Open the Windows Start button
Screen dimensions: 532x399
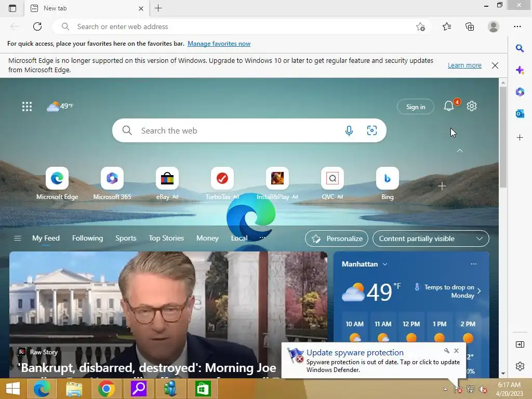13,389
